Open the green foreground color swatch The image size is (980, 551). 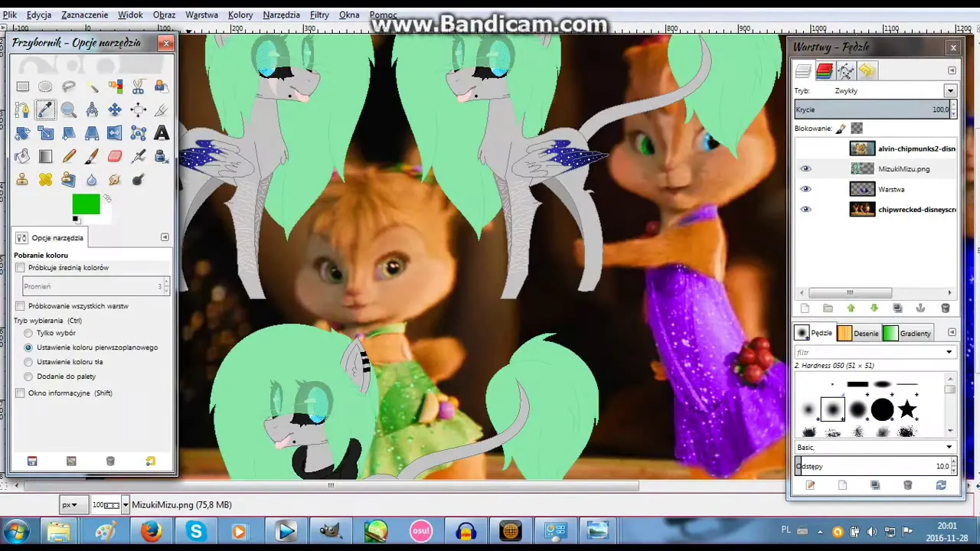pyautogui.click(x=86, y=204)
